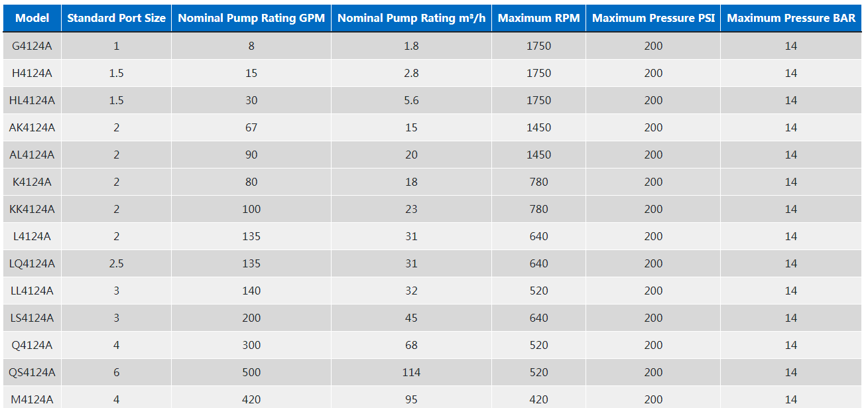
Task: Click the HL4124A model cell
Action: point(32,100)
